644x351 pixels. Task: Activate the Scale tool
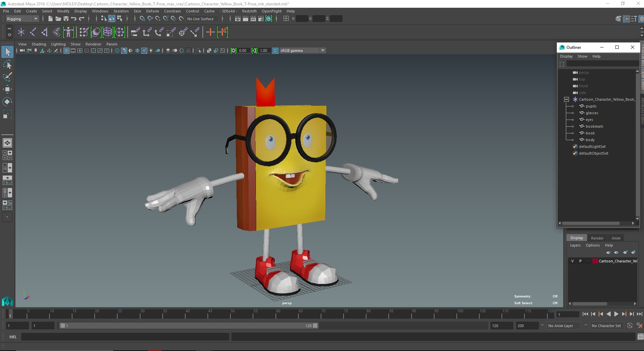click(7, 115)
